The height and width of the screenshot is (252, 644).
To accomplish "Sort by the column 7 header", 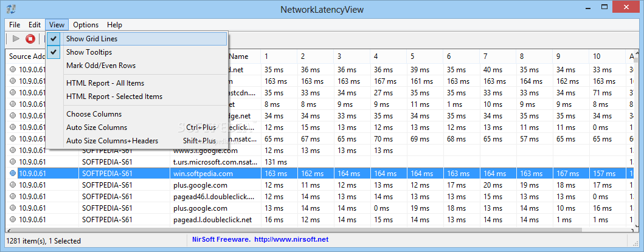I will tap(498, 56).
